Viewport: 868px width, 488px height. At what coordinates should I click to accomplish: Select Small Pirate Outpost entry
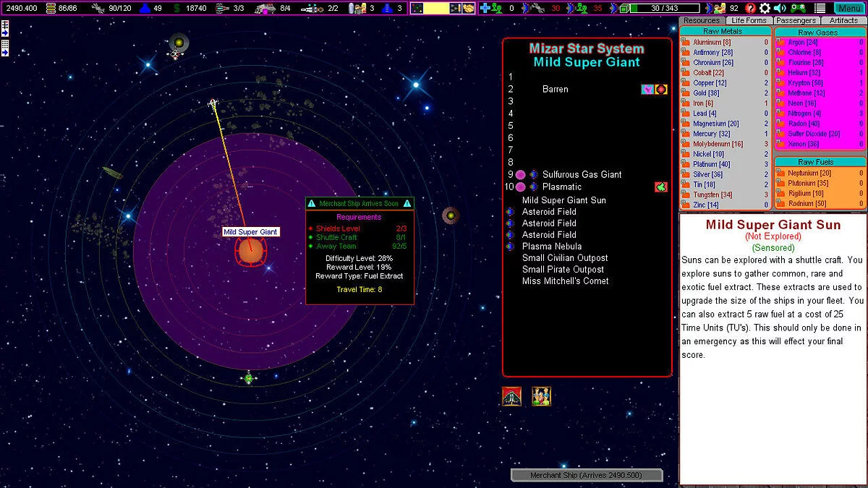tap(563, 270)
